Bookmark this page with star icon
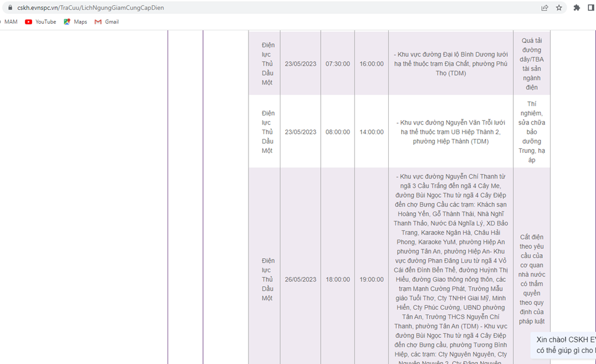 tap(559, 8)
